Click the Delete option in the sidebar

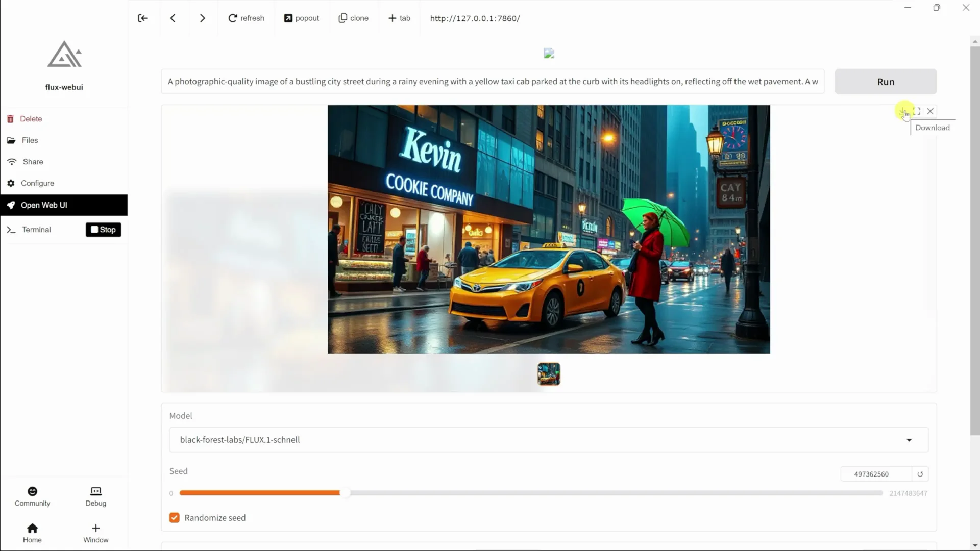click(x=31, y=118)
